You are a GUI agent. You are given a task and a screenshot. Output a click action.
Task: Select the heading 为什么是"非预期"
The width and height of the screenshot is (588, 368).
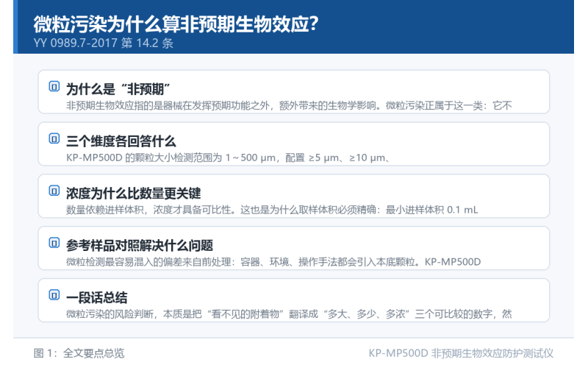coord(118,89)
